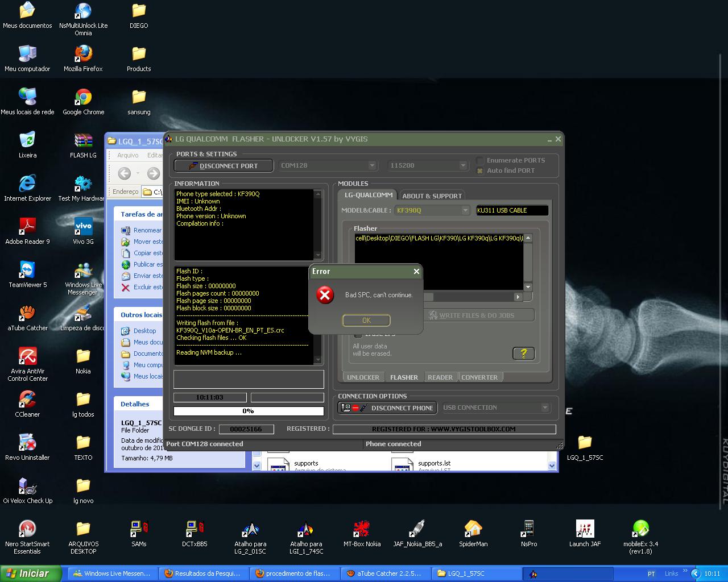Click the Disconnect Phone button
The height and width of the screenshot is (582, 728).
(387, 408)
